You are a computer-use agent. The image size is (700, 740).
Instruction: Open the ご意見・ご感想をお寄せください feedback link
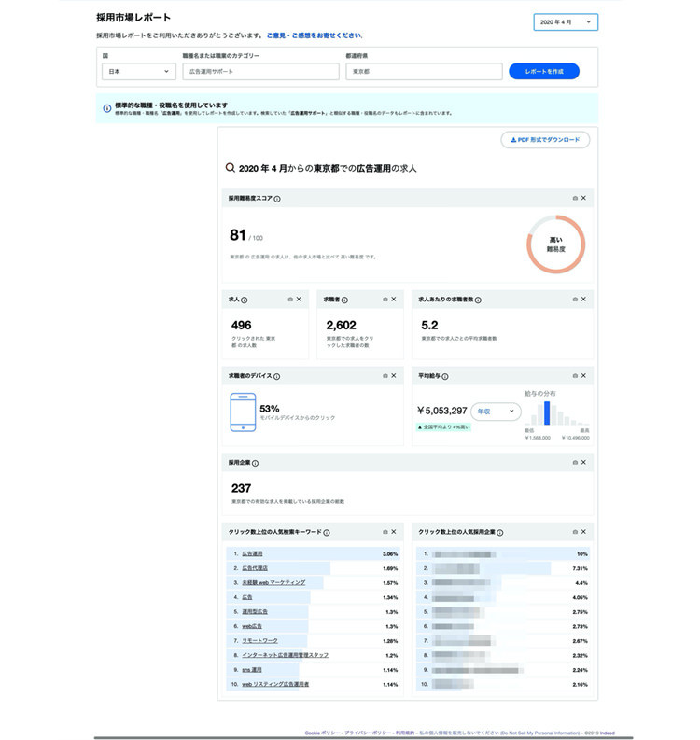tap(314, 35)
